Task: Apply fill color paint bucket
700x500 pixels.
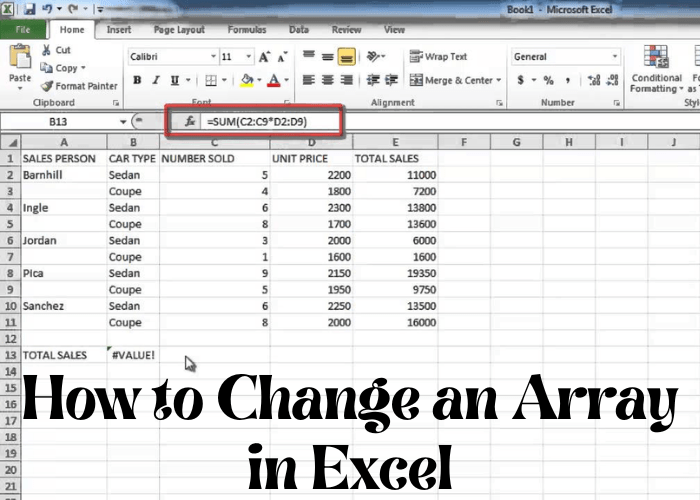Action: (x=247, y=80)
